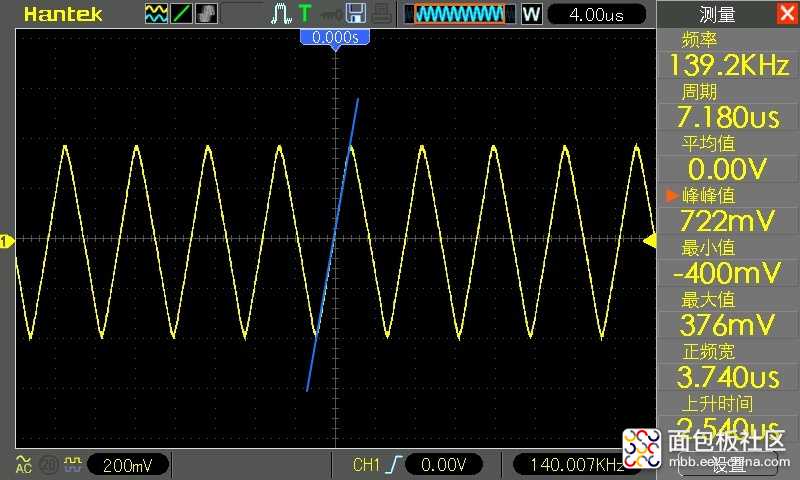
Task: Toggle the bandwidth limit 20 indicator
Action: tap(47, 464)
